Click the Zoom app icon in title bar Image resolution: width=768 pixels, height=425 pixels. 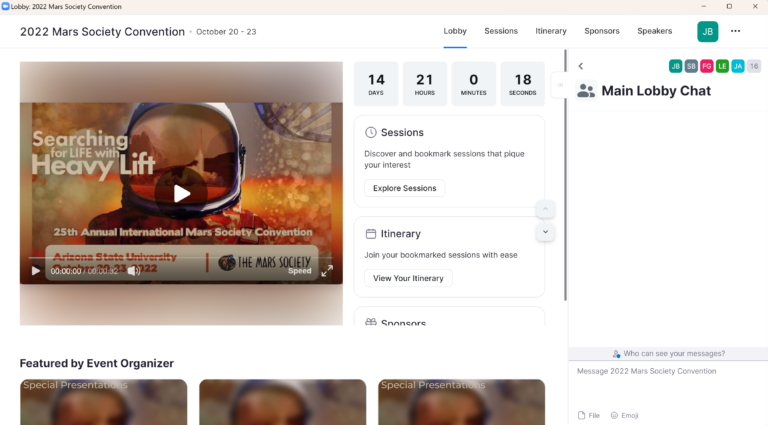coord(5,6)
